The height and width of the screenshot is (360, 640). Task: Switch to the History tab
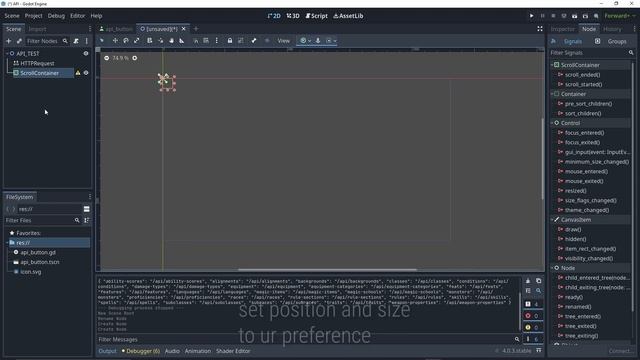click(x=612, y=29)
